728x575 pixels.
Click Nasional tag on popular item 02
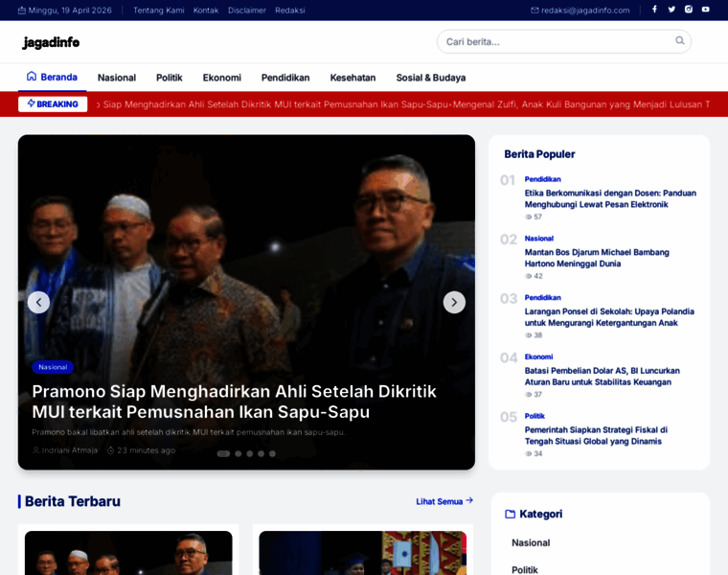[539, 239]
